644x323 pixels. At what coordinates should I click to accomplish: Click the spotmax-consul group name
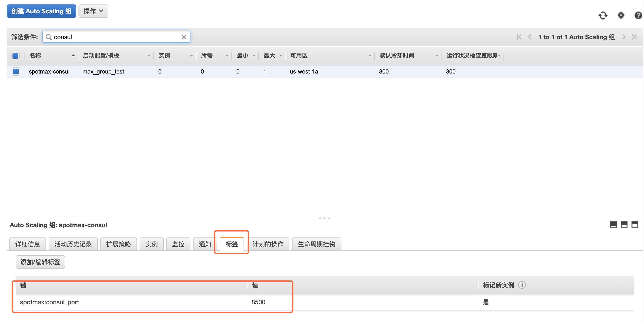pos(49,72)
